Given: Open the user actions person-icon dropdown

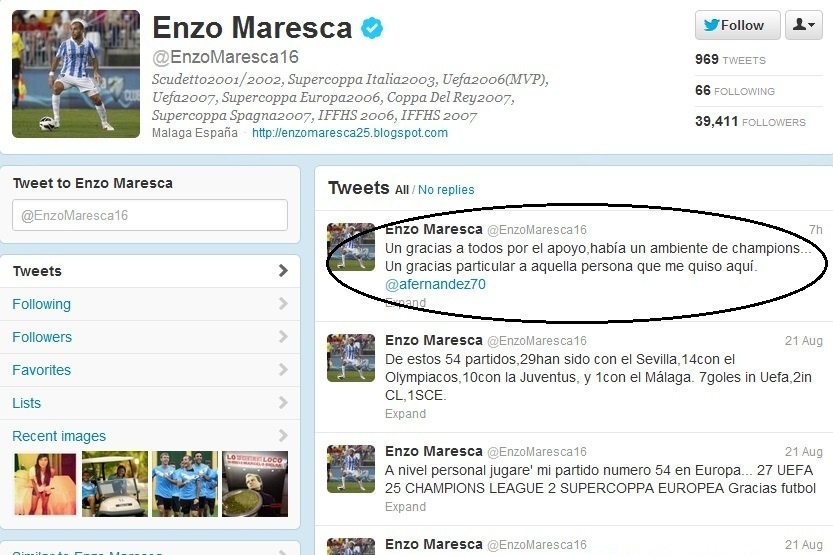Looking at the screenshot, I should tap(804, 25).
